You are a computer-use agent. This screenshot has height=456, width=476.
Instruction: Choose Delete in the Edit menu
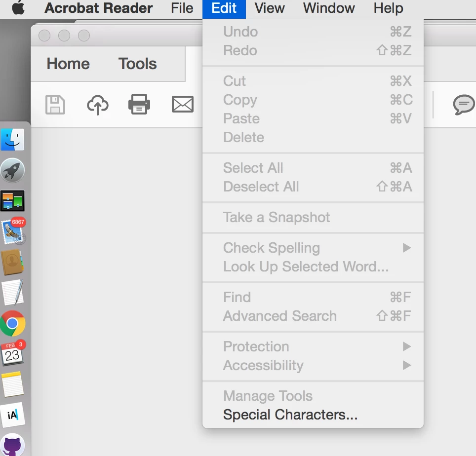[313, 137]
